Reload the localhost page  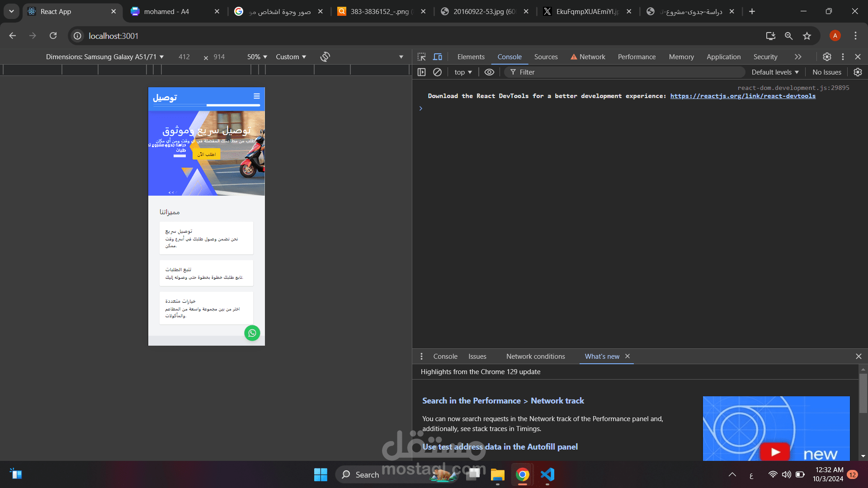[53, 36]
